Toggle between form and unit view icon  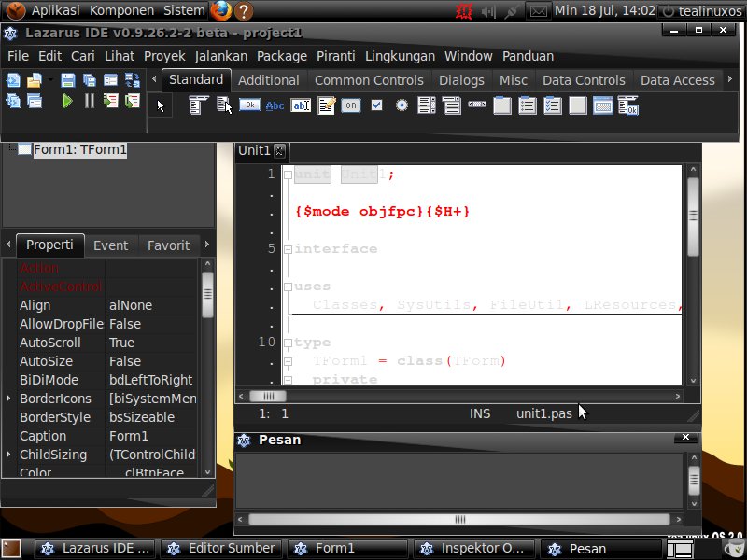pos(133,80)
